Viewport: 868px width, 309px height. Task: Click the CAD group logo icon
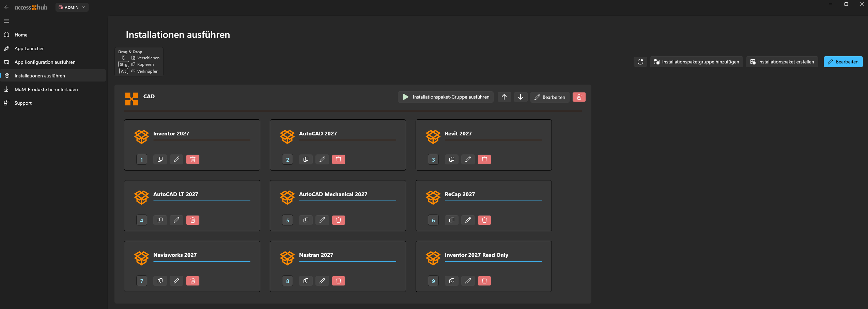click(131, 99)
